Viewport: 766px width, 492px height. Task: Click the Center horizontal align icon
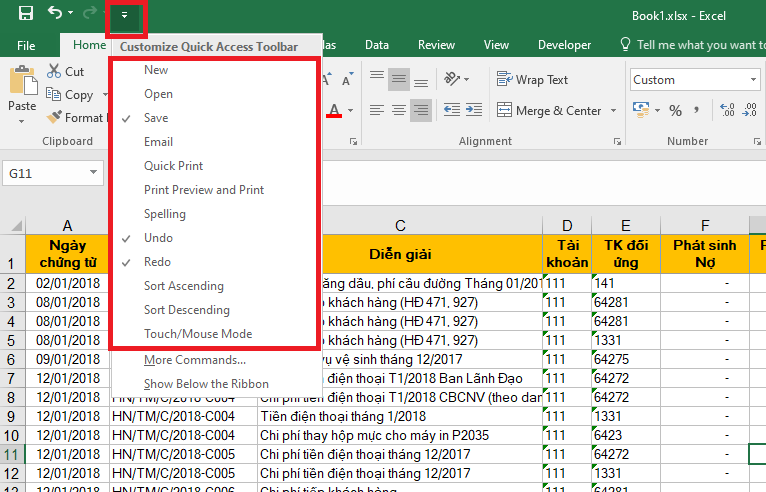pos(399,111)
